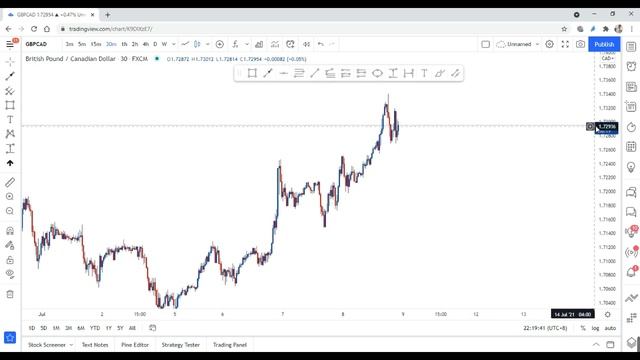Open the financials bar chart icon
The width and height of the screenshot is (640, 360).
point(259,44)
